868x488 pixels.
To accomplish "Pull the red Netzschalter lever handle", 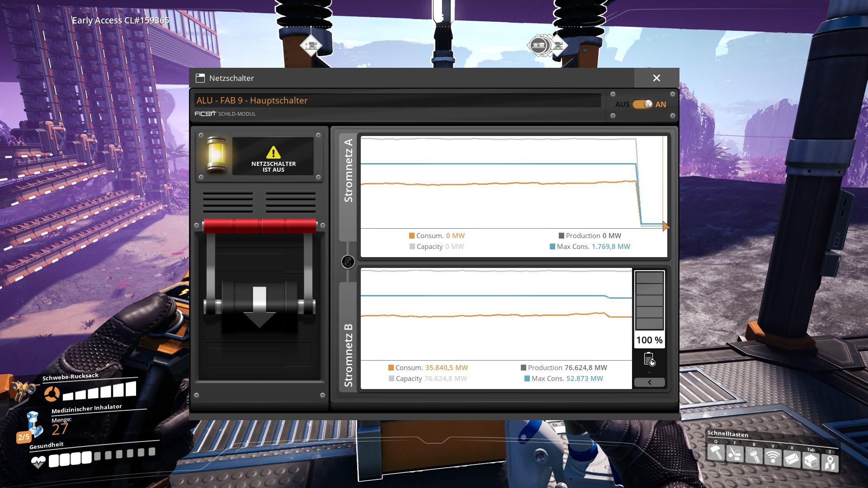I will pos(259,225).
